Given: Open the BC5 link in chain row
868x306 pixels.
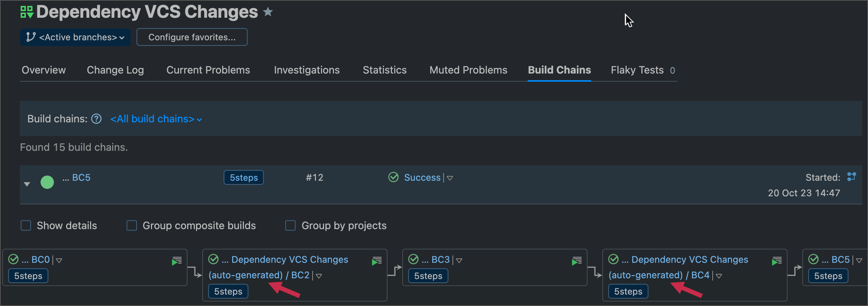Looking at the screenshot, I should click(x=81, y=177).
